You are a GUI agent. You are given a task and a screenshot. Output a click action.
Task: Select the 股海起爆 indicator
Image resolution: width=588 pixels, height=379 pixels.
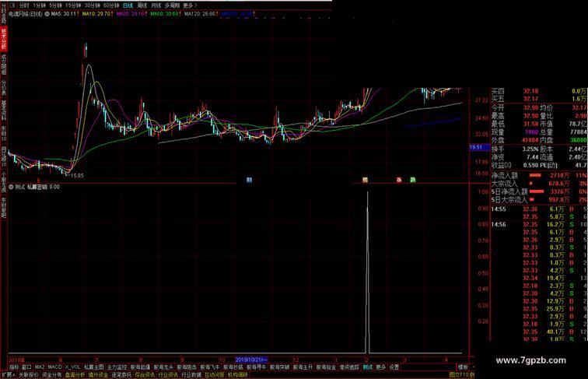140,367
